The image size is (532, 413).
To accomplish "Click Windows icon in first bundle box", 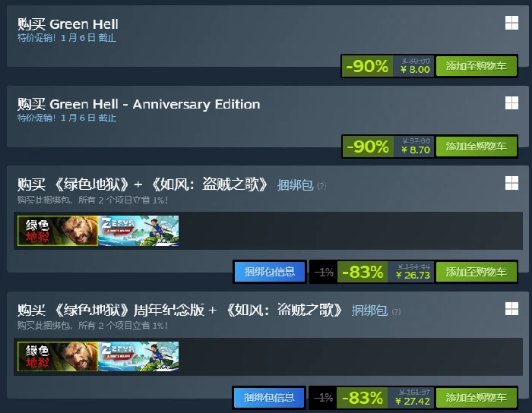I will click(511, 183).
